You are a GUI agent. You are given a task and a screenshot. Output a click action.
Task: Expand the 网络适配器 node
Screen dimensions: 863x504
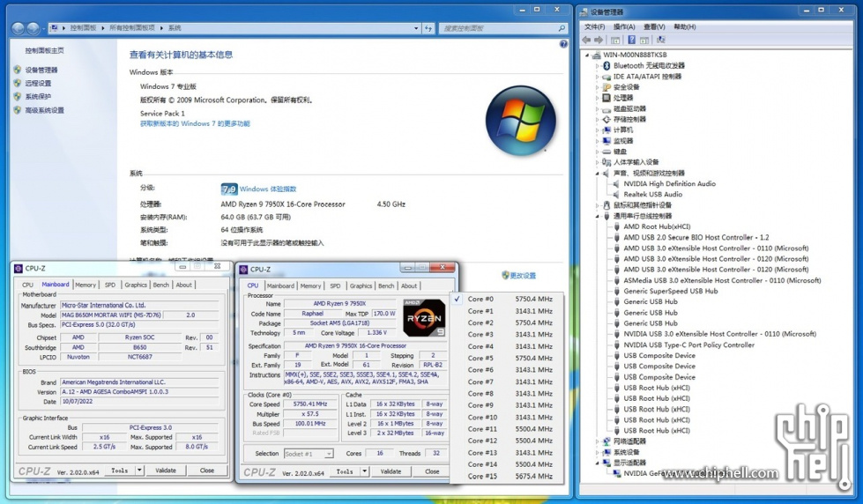pyautogui.click(x=597, y=441)
